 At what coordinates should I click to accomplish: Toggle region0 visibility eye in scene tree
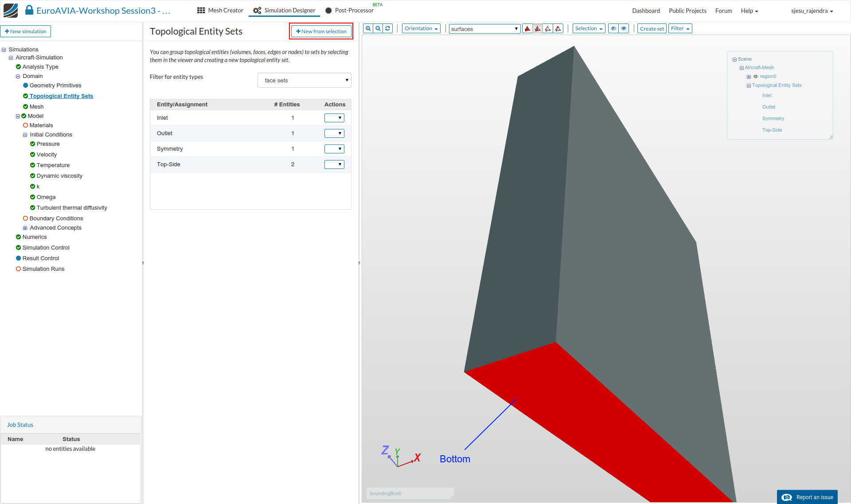tap(756, 77)
